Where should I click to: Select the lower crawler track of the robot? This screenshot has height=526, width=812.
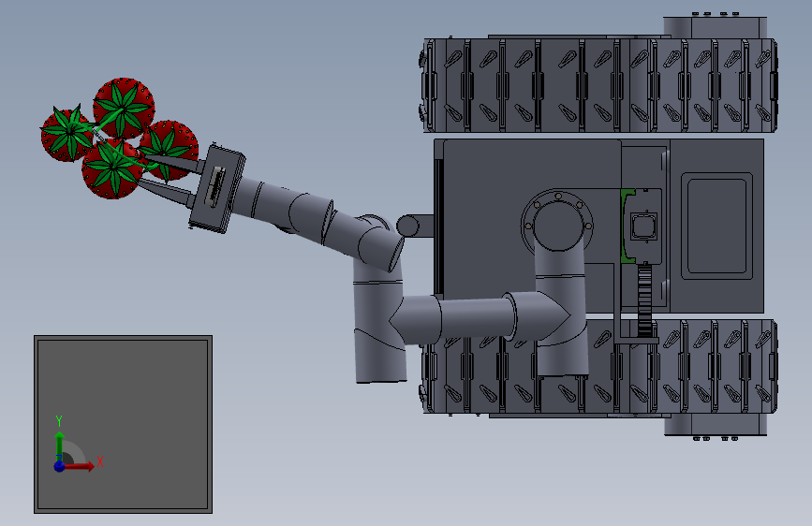click(598, 367)
